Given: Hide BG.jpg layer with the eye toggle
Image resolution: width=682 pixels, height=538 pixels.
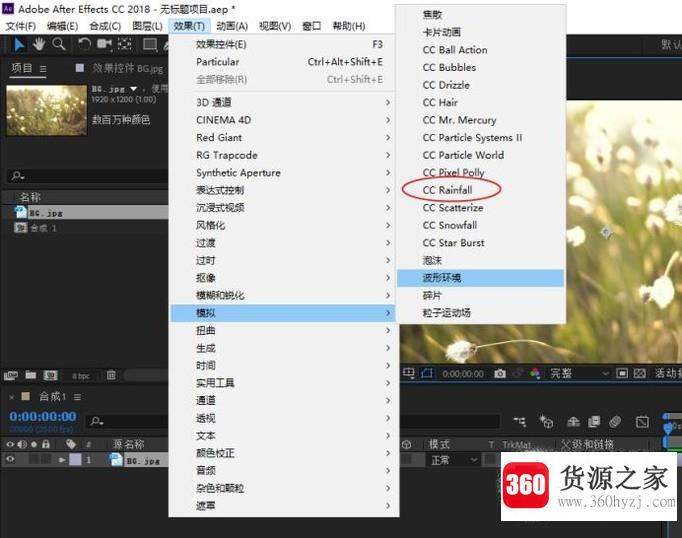Looking at the screenshot, I should click(10, 459).
